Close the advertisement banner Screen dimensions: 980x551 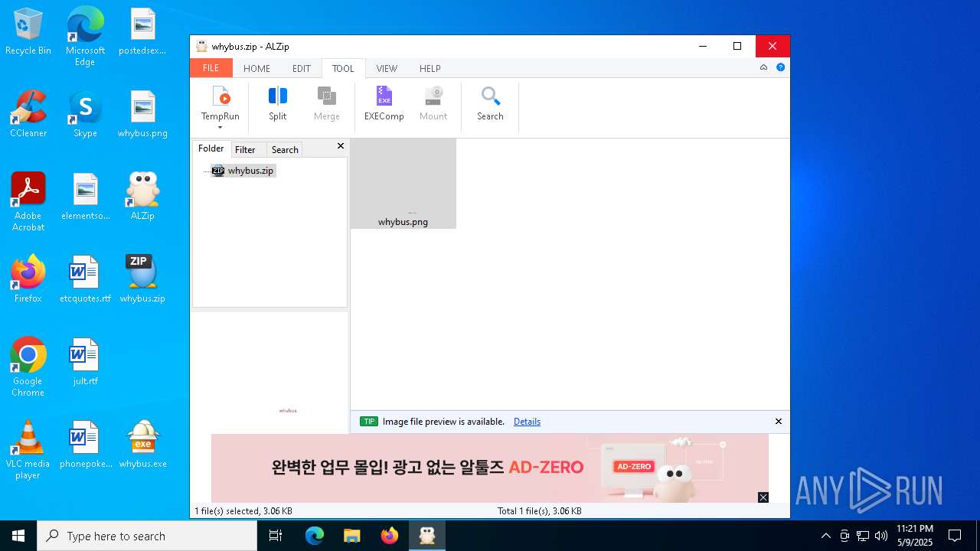pos(763,497)
